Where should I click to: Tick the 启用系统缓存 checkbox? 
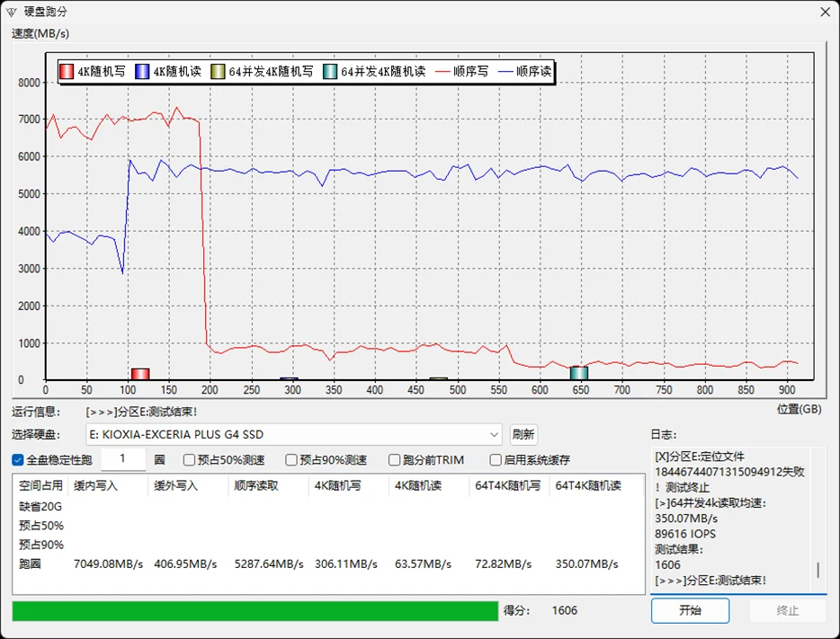click(x=496, y=460)
